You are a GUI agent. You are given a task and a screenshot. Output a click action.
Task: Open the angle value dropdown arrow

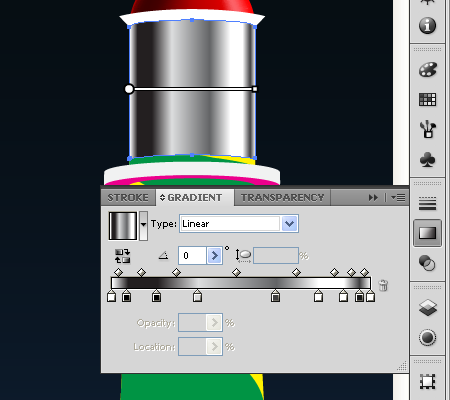pyautogui.click(x=215, y=256)
